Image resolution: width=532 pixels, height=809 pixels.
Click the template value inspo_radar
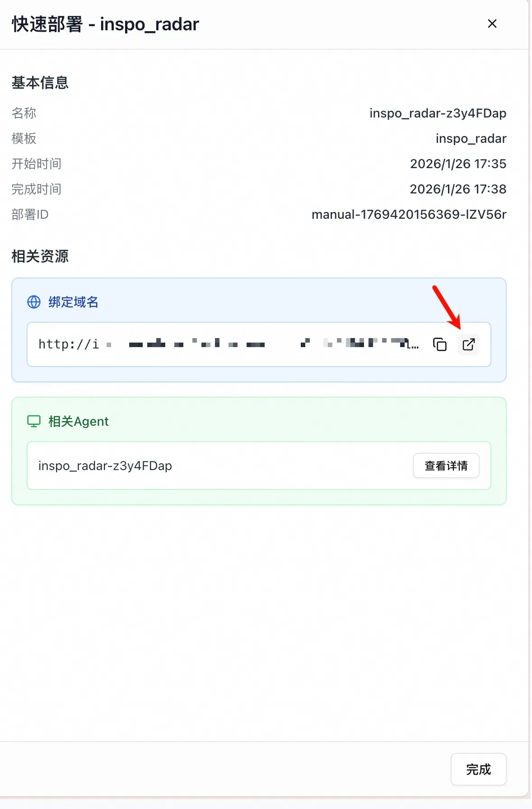point(471,138)
